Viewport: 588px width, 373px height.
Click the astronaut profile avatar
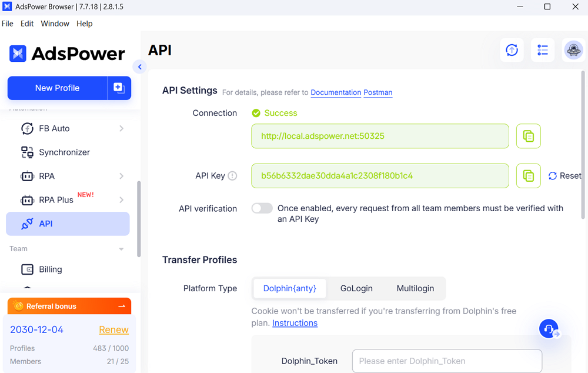[x=573, y=50]
